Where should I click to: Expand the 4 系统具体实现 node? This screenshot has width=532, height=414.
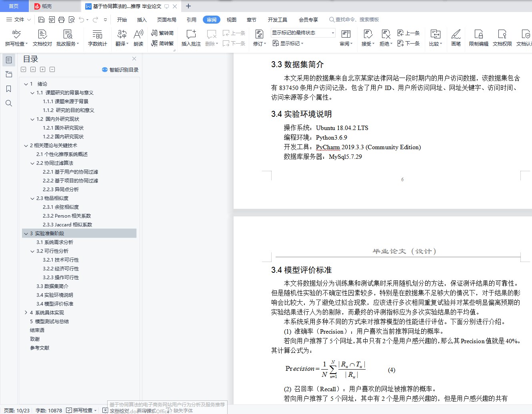[x=26, y=313]
